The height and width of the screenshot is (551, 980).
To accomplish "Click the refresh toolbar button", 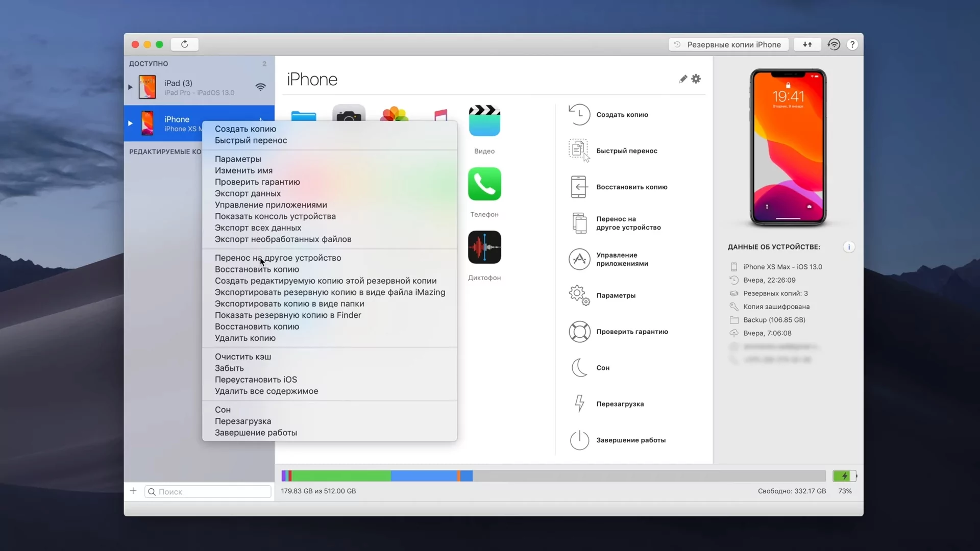I will [x=185, y=44].
